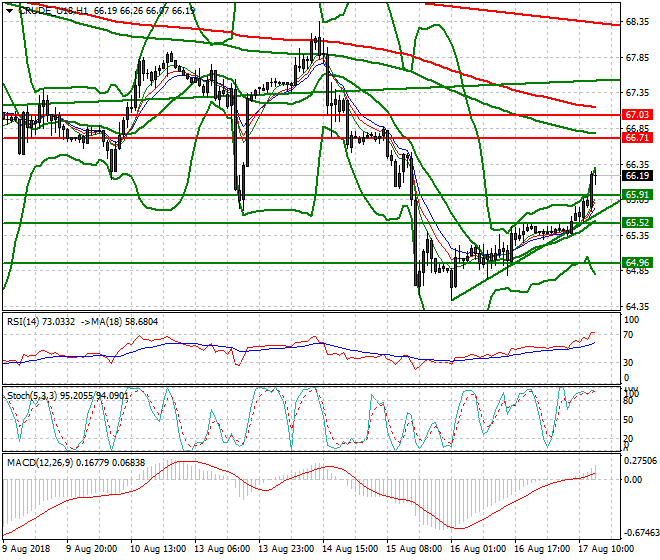660x560 pixels.
Task: Select the 68.35 price scale value
Action: [637, 22]
